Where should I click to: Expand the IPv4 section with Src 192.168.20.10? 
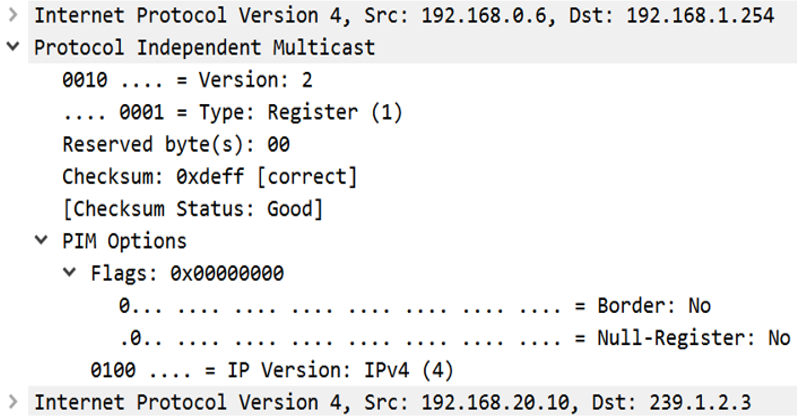tap(12, 402)
